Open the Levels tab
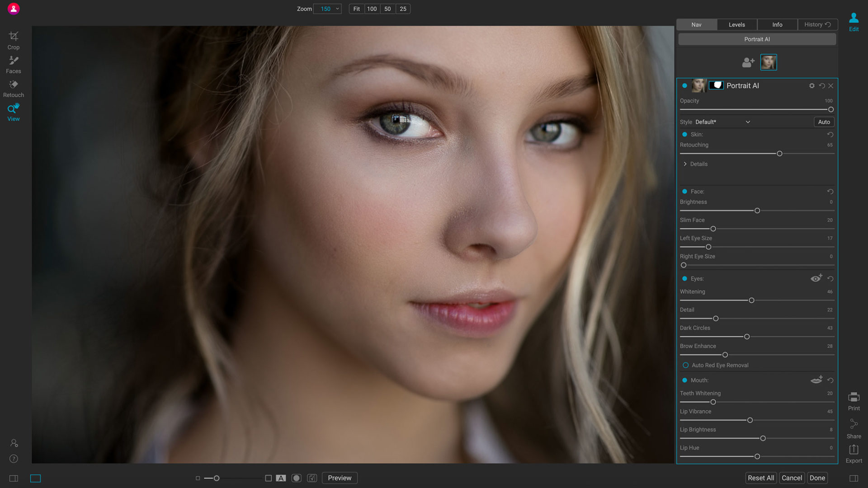Viewport: 868px width, 488px height. 736,24
